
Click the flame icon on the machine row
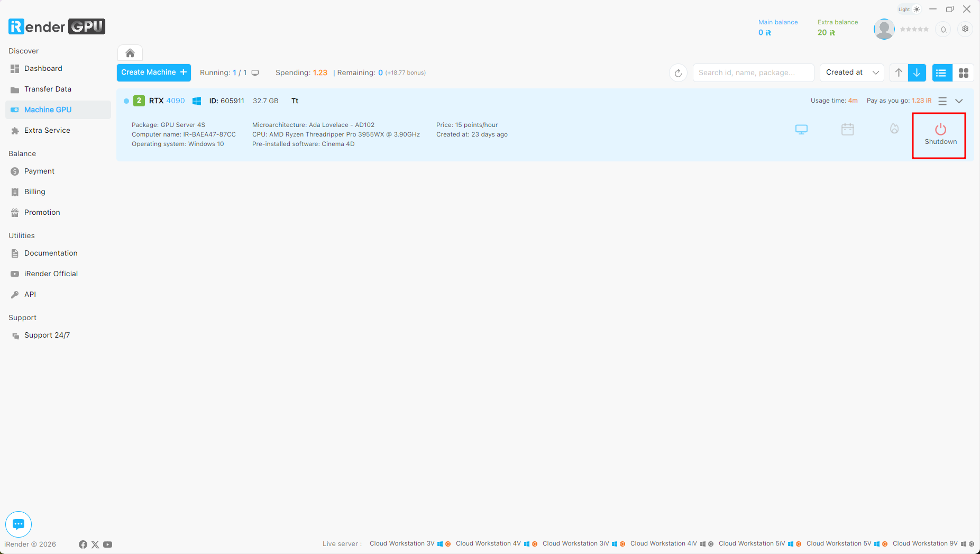pyautogui.click(x=894, y=129)
